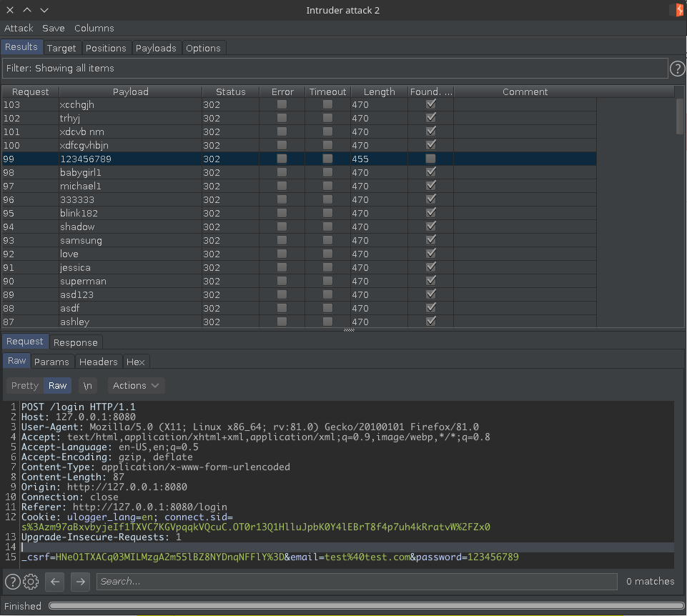Toggle Timeout checkbox for payload superman

(327, 281)
